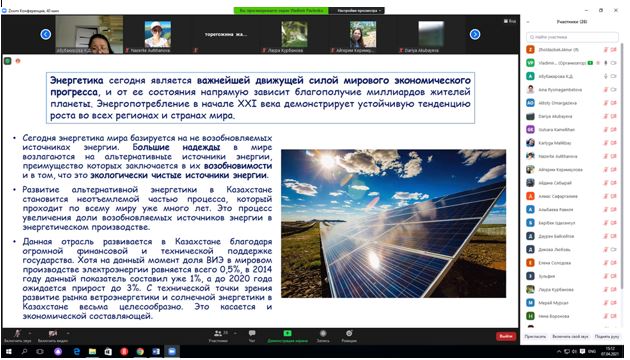This screenshot has height=360, width=630.
Task: Open video options arrow next to camera
Action: pyautogui.click(x=68, y=333)
